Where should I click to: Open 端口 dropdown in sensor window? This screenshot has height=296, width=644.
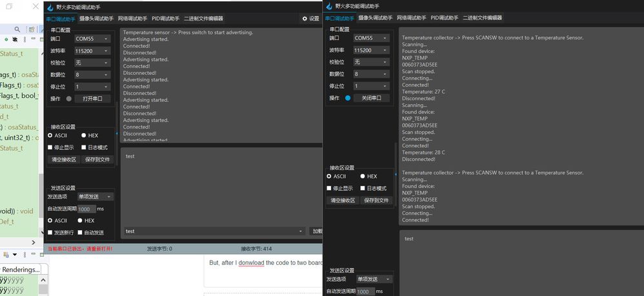[92, 39]
